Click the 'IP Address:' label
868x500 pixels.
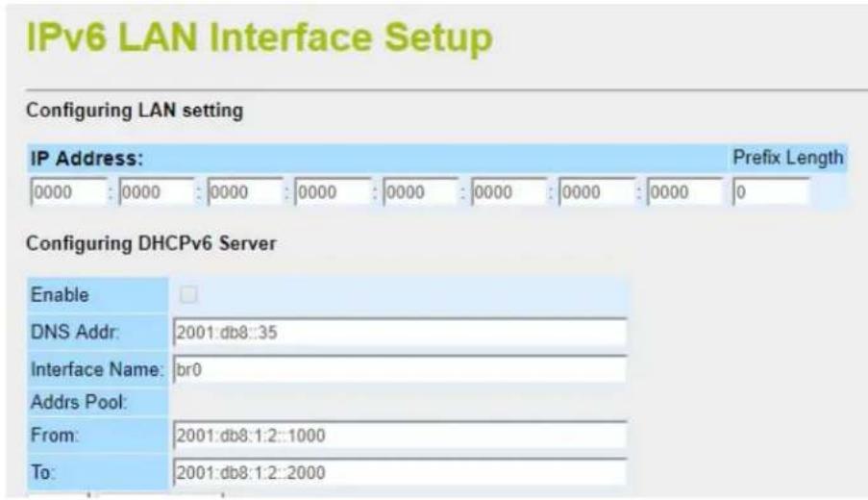coord(87,159)
